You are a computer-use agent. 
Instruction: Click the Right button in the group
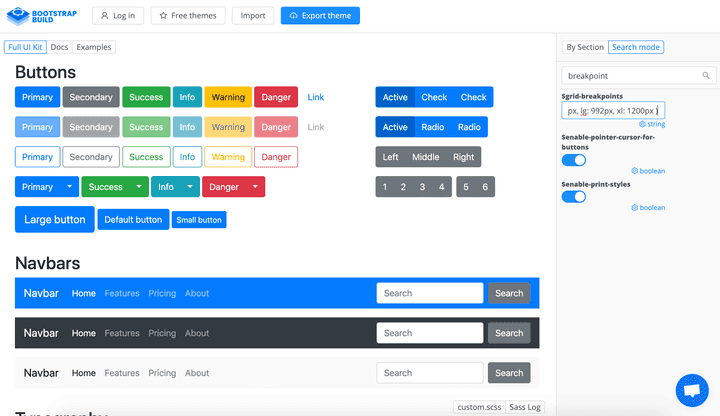(x=463, y=157)
